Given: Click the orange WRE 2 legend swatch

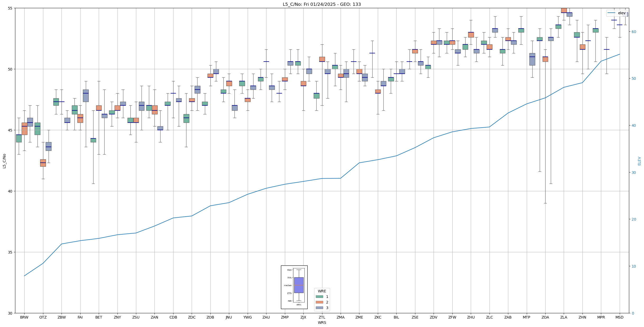Looking at the screenshot, I should (319, 302).
